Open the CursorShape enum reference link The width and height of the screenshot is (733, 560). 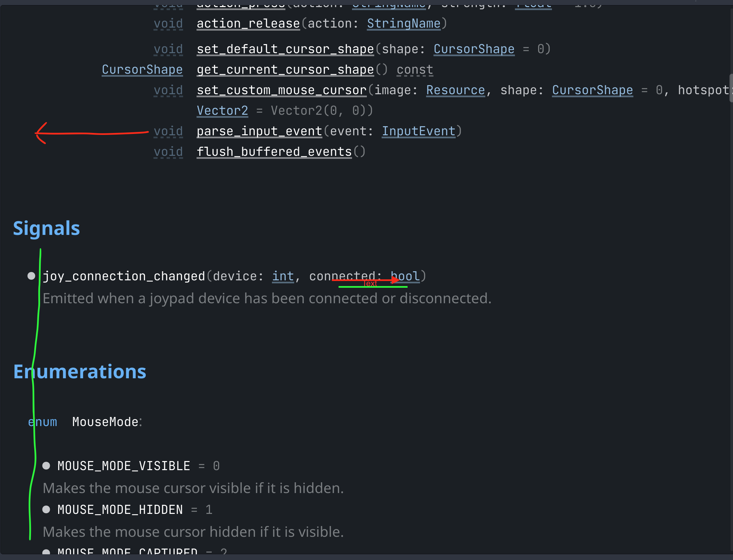pos(474,49)
